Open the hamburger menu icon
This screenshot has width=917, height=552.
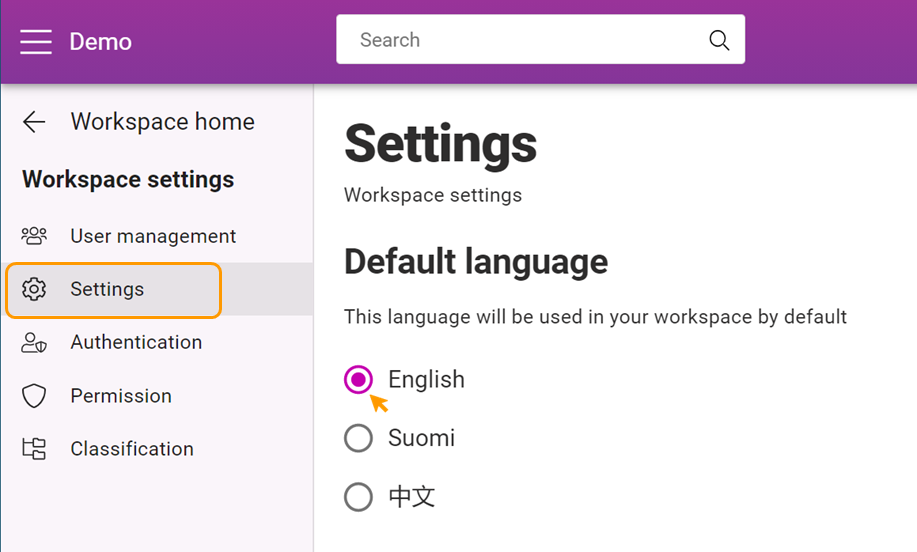pos(36,42)
